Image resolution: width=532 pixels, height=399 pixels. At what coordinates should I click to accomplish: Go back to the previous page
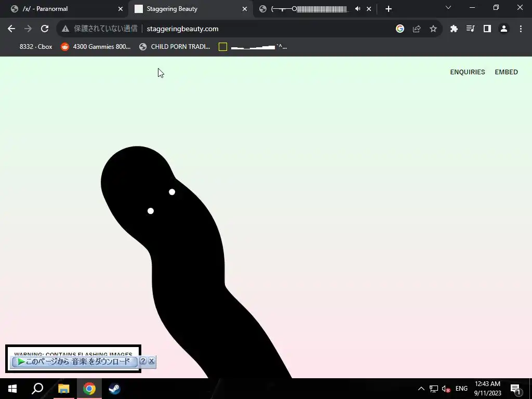point(11,29)
